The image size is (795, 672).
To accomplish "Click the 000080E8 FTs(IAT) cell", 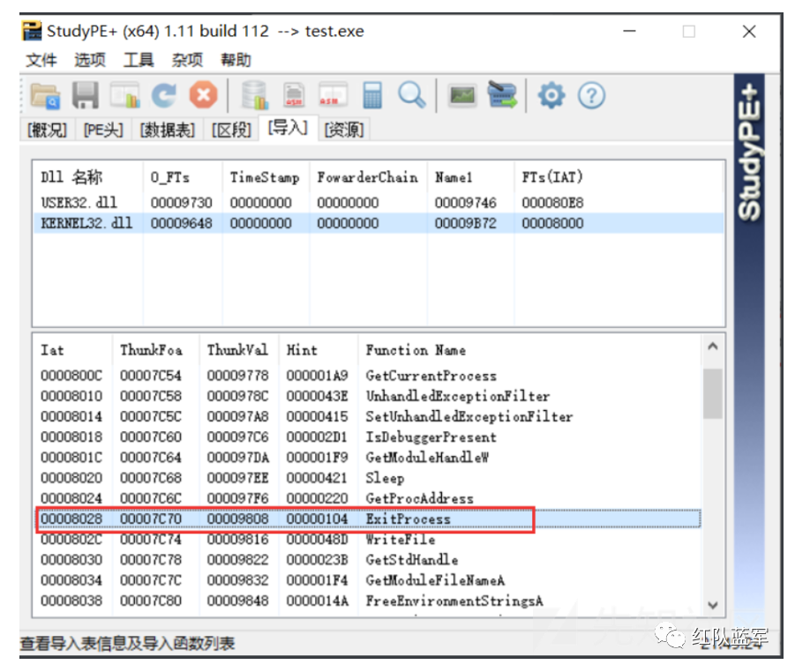I will point(552,203).
